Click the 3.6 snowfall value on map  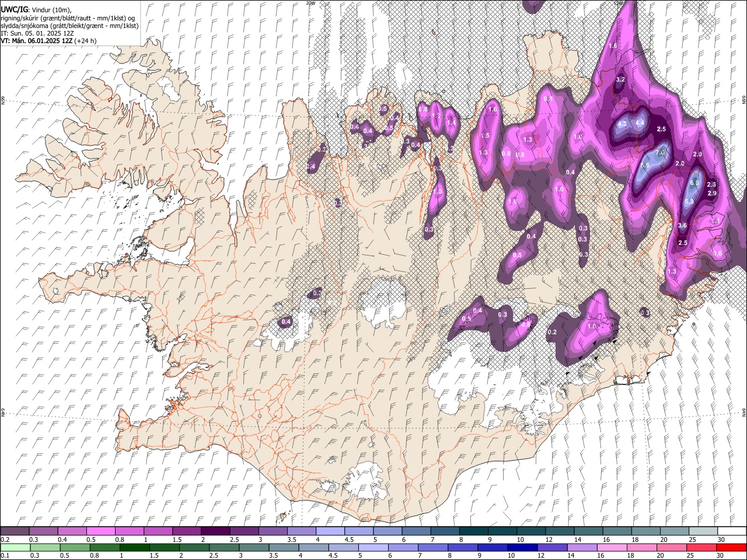tap(682, 226)
